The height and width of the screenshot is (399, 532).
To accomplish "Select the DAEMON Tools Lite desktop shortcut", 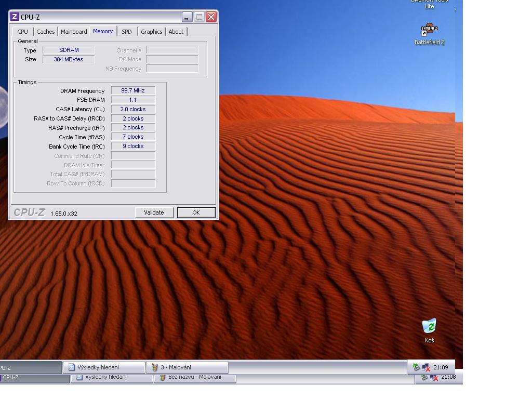I will click(429, 4).
